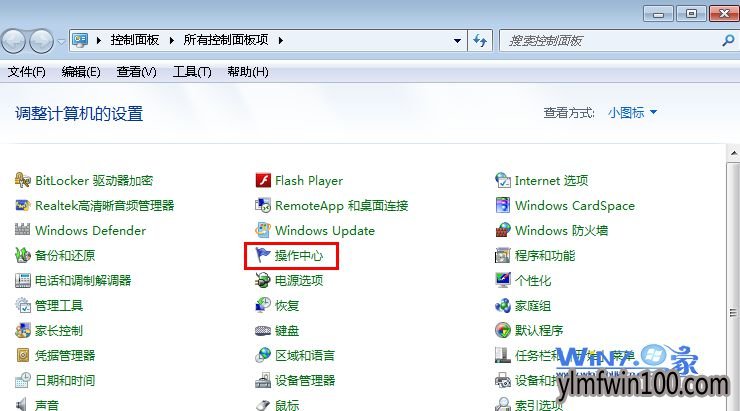Click the Realtek高清晰音频管理器 icon

[24, 206]
